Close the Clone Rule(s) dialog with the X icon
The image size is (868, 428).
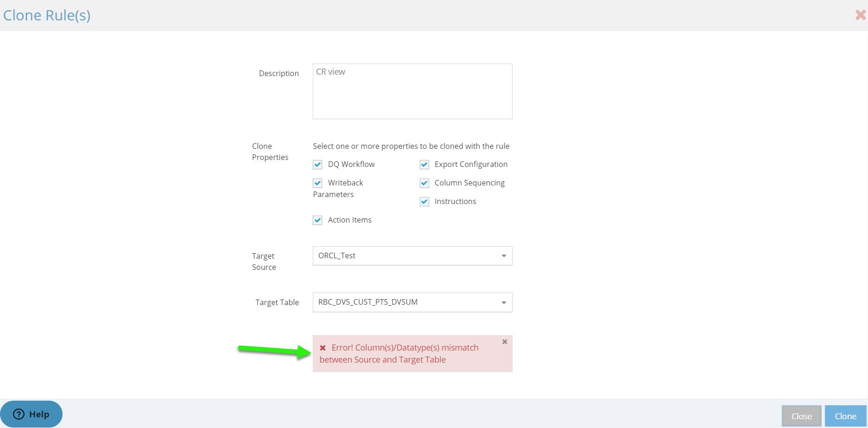click(860, 15)
